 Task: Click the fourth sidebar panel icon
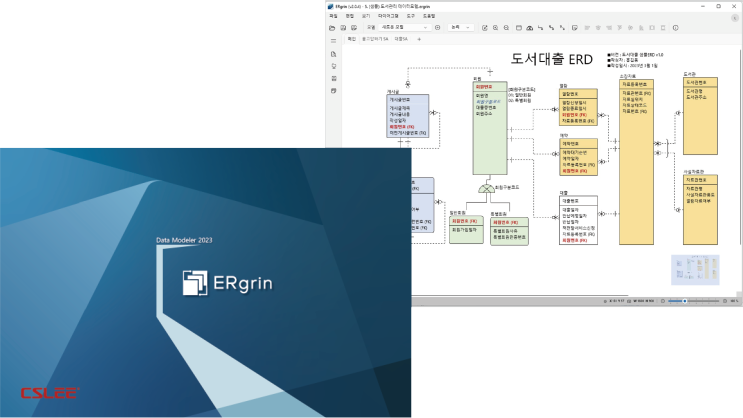[x=334, y=91]
